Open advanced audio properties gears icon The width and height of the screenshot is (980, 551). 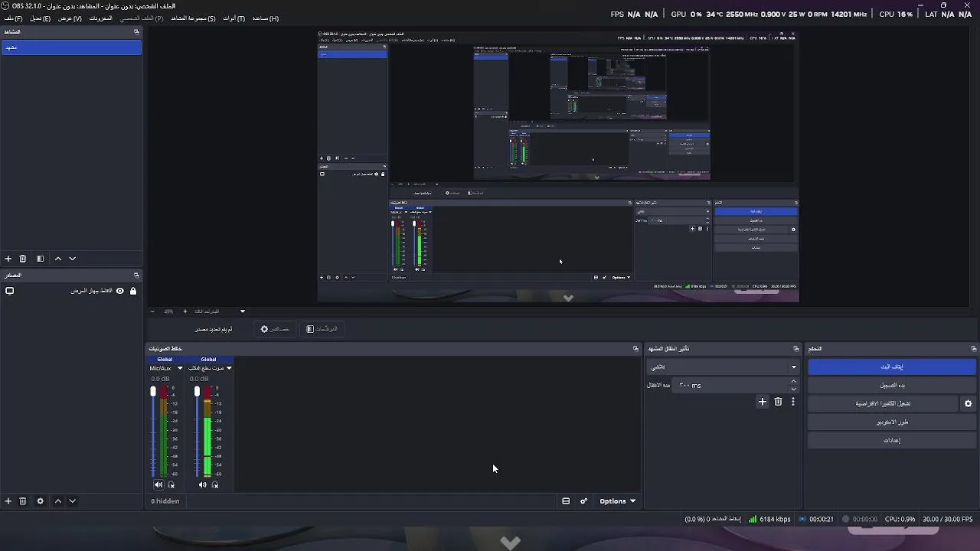click(x=583, y=501)
